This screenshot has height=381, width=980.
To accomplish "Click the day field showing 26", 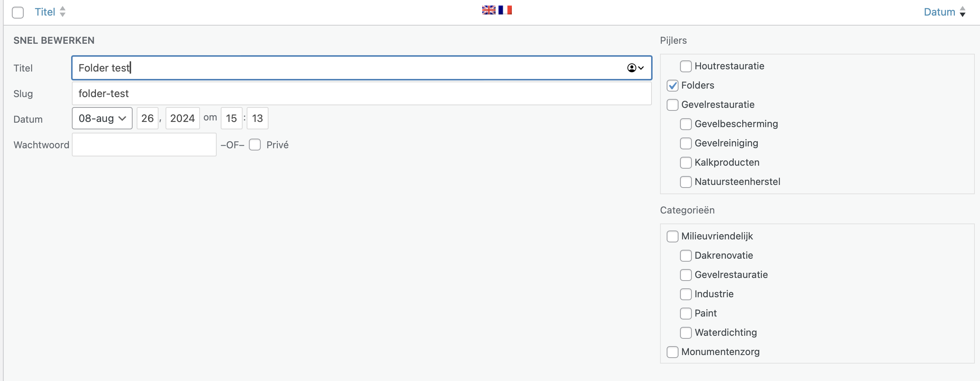I will 148,118.
